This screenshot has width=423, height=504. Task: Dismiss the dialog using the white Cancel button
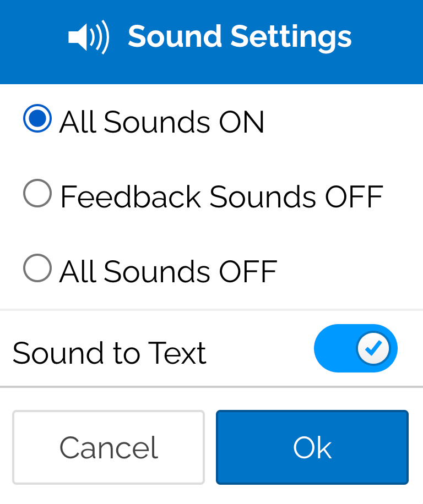tap(109, 447)
